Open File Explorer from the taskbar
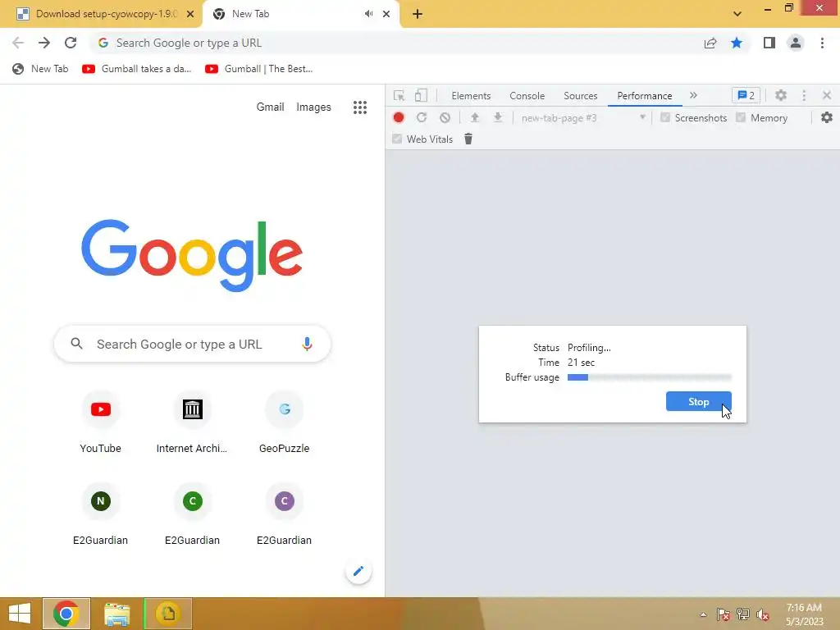840x630 pixels. tap(116, 614)
